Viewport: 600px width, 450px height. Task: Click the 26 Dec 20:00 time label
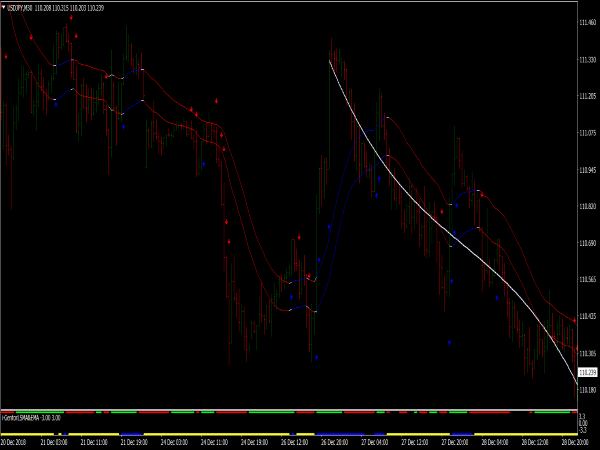coord(334,442)
